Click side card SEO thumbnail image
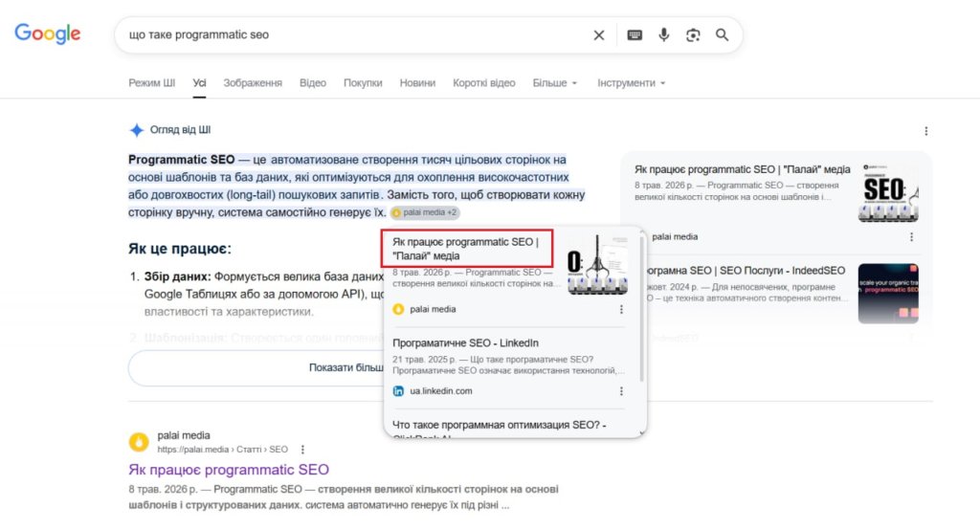980x529 pixels. click(x=888, y=192)
